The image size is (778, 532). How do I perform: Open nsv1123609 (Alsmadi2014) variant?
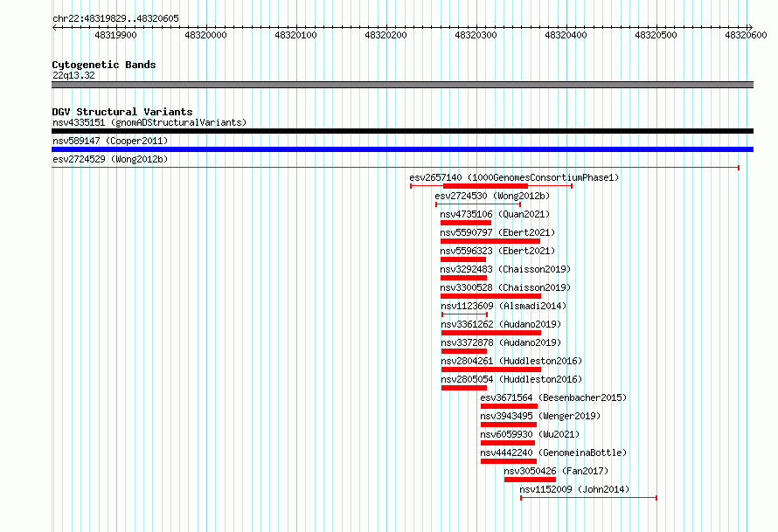point(504,306)
